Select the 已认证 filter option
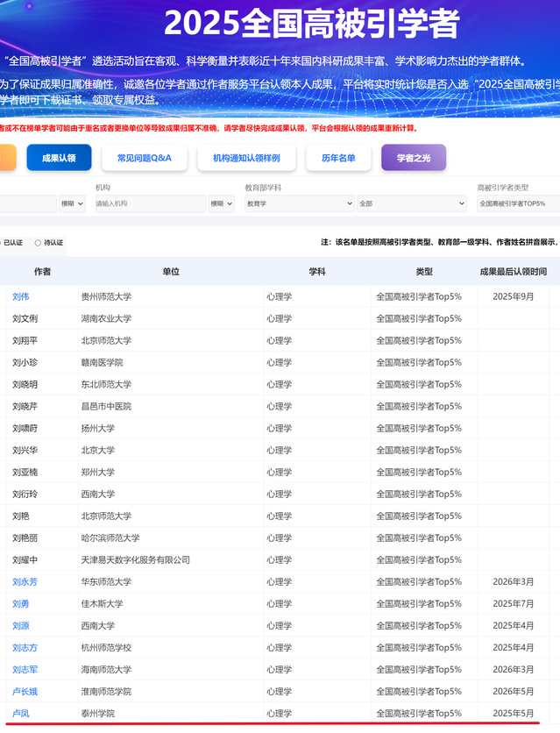This screenshot has width=560, height=733. tap(12, 243)
